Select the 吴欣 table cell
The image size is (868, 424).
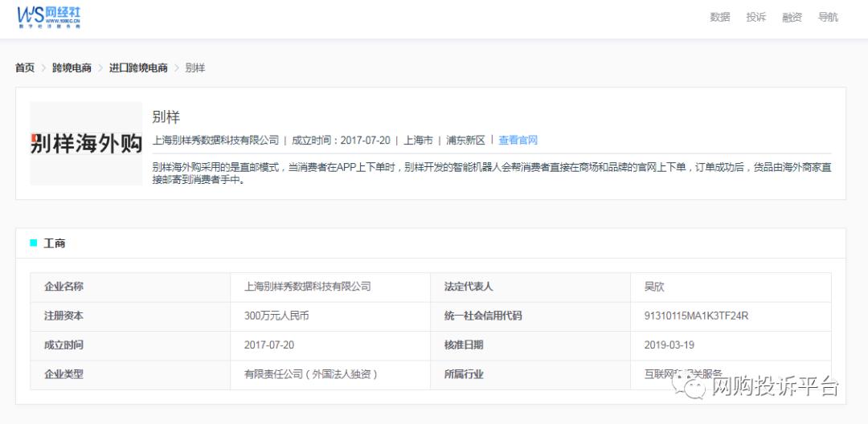(731, 287)
